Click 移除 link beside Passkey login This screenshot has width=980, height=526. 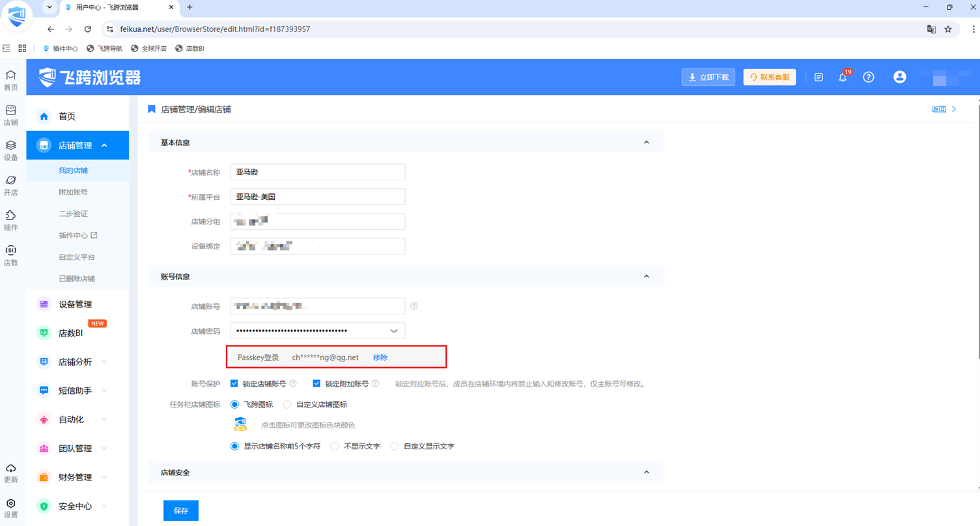click(x=380, y=357)
